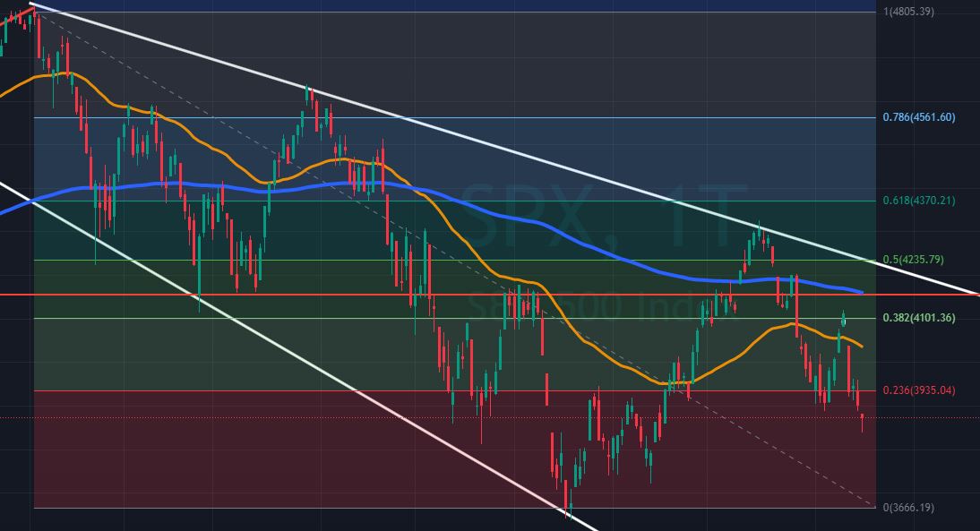
Task: Select the 0.786(4561.60) Fibonacci label
Action: point(918,117)
